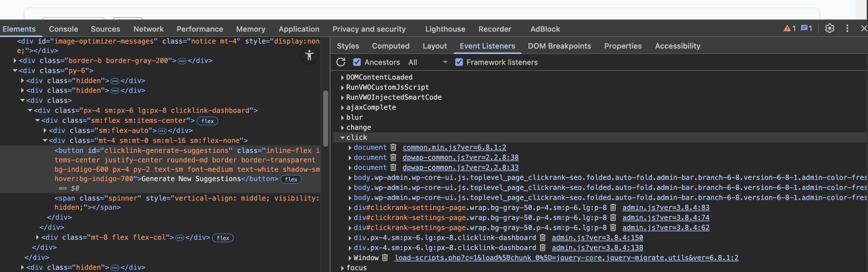Image resolution: width=868 pixels, height=272 pixels.
Task: Expand the ajaxComplete event group
Action: [x=342, y=108]
